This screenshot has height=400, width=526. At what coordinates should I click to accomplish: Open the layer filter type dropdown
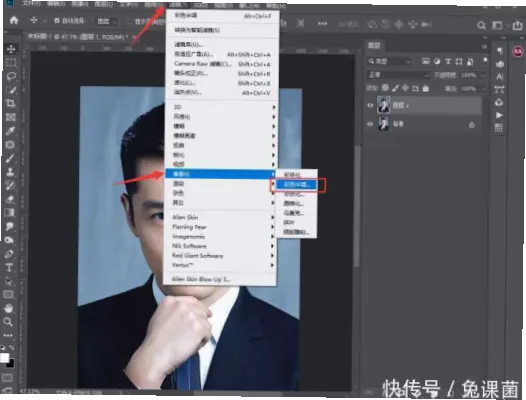pyautogui.click(x=389, y=61)
